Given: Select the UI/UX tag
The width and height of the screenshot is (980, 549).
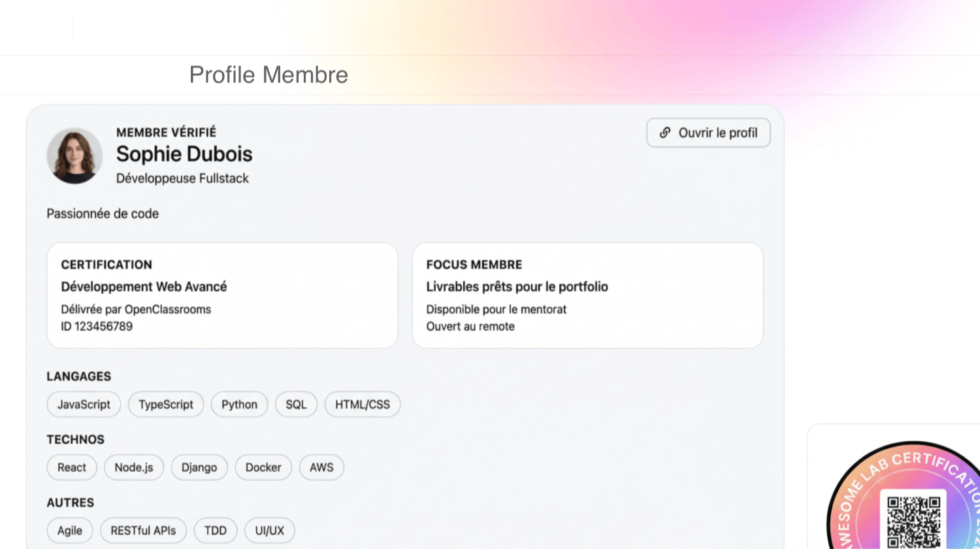Looking at the screenshot, I should (x=270, y=531).
